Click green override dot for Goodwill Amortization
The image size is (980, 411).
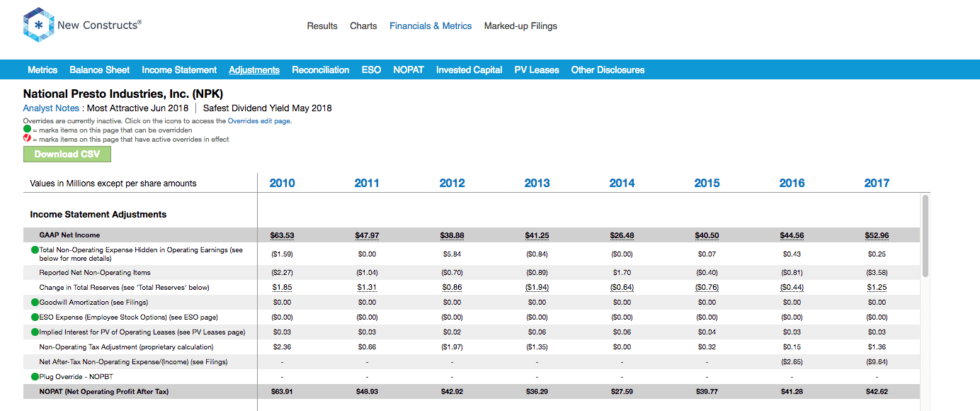[35, 303]
